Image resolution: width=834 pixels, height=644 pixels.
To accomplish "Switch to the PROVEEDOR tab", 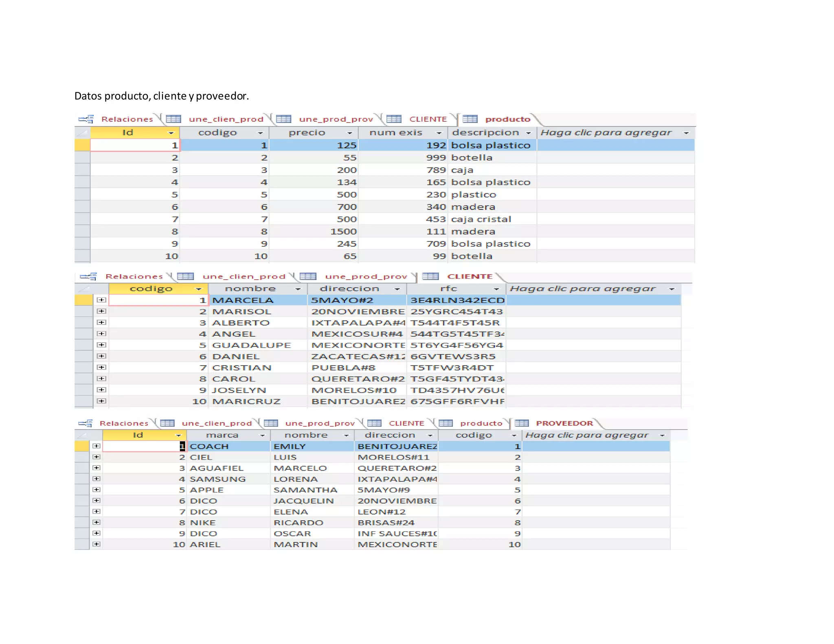I will 564,423.
